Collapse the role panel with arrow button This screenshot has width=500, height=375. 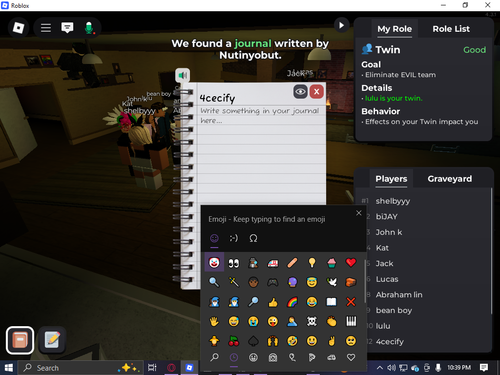pos(341,25)
